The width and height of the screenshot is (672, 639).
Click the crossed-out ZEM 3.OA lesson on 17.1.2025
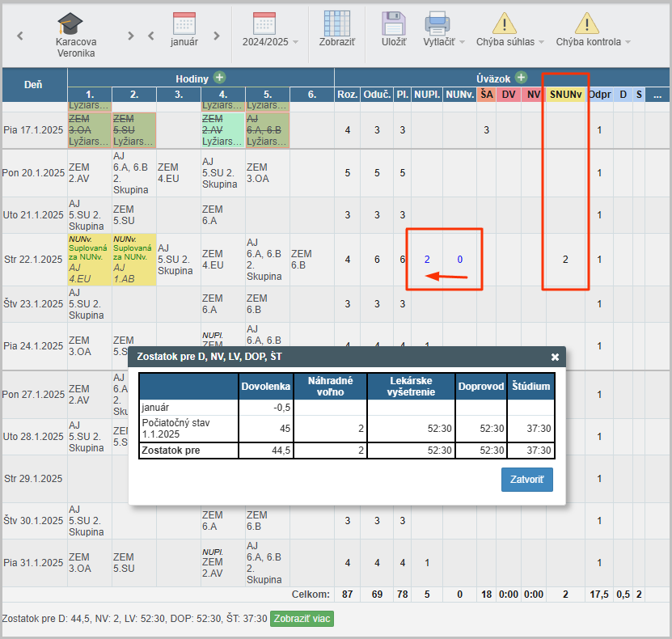[90, 130]
